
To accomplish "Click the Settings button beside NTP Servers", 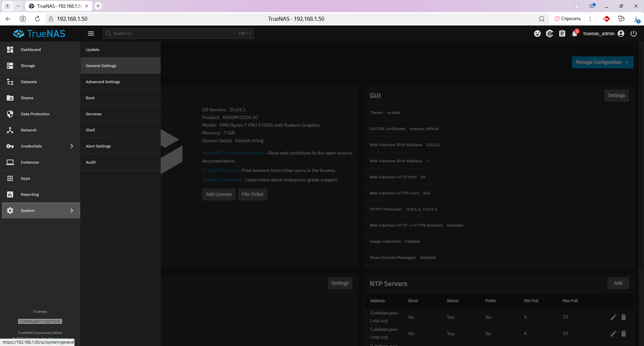I will [x=340, y=283].
